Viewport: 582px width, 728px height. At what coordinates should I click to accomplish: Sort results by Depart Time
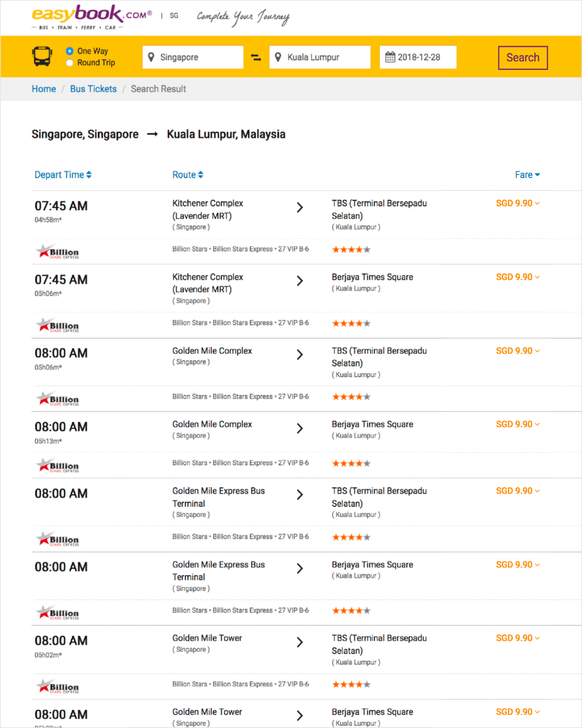pos(63,175)
